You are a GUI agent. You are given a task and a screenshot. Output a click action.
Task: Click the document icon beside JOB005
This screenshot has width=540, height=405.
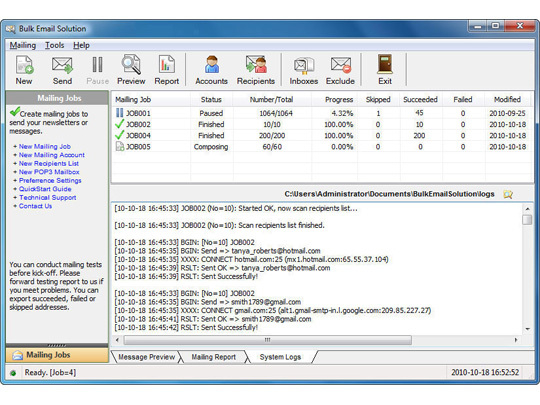120,146
